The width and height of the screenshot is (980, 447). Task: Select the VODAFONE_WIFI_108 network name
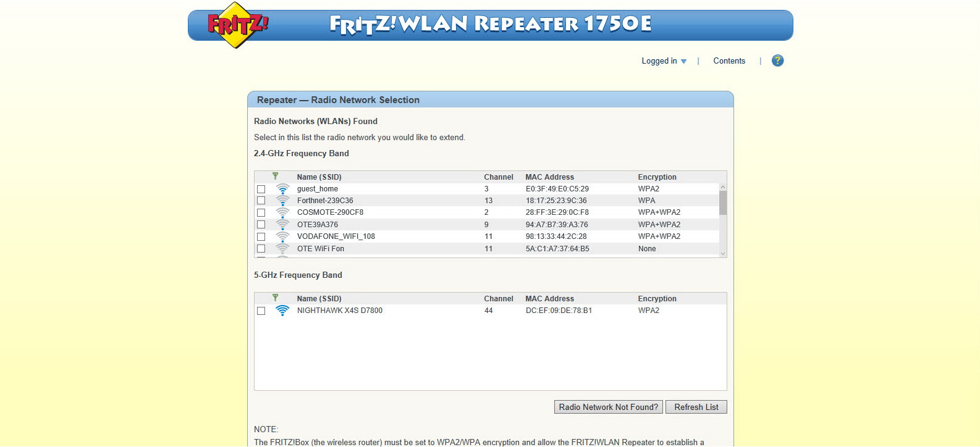[x=336, y=236]
